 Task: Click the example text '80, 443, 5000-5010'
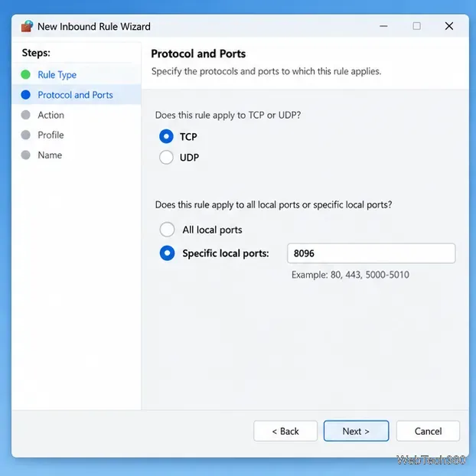click(x=370, y=275)
